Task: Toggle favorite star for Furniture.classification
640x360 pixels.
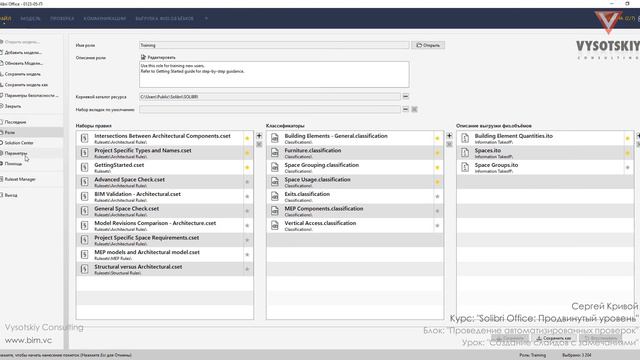Action: (437, 153)
